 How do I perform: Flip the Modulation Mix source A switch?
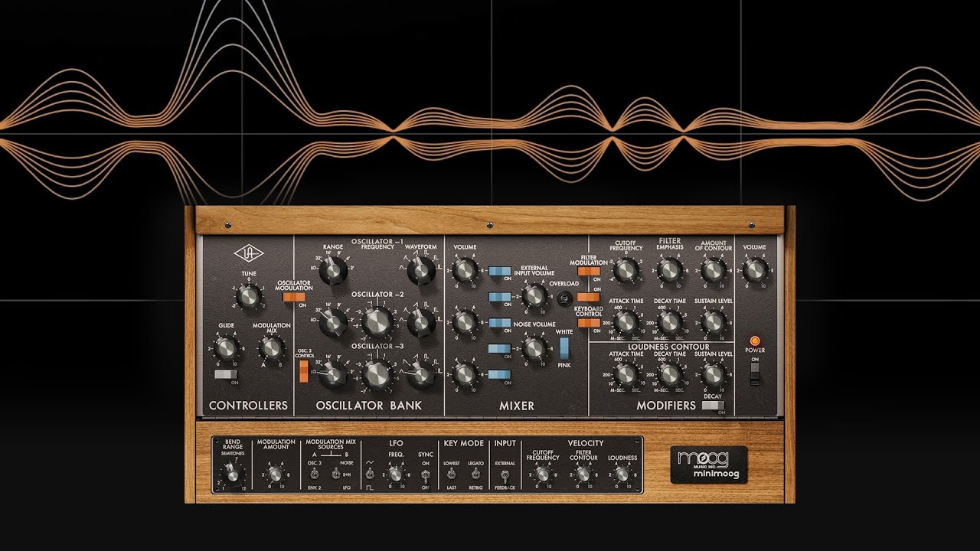[315, 474]
